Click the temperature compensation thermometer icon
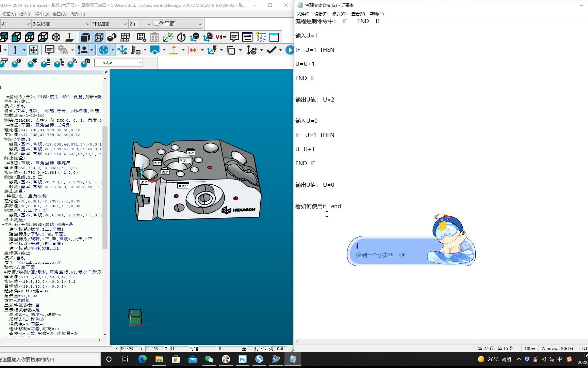Viewport: 588px width, 368px height. tap(136, 50)
